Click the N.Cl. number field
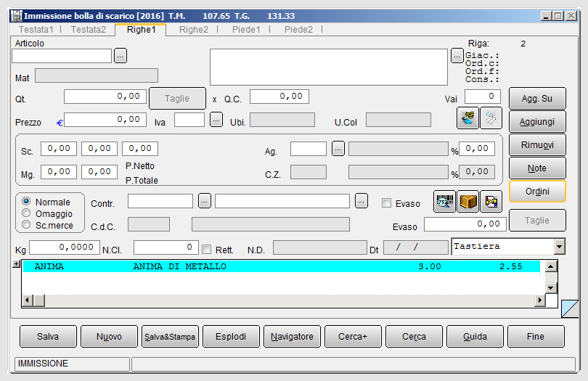This screenshot has width=588, height=381. [166, 247]
